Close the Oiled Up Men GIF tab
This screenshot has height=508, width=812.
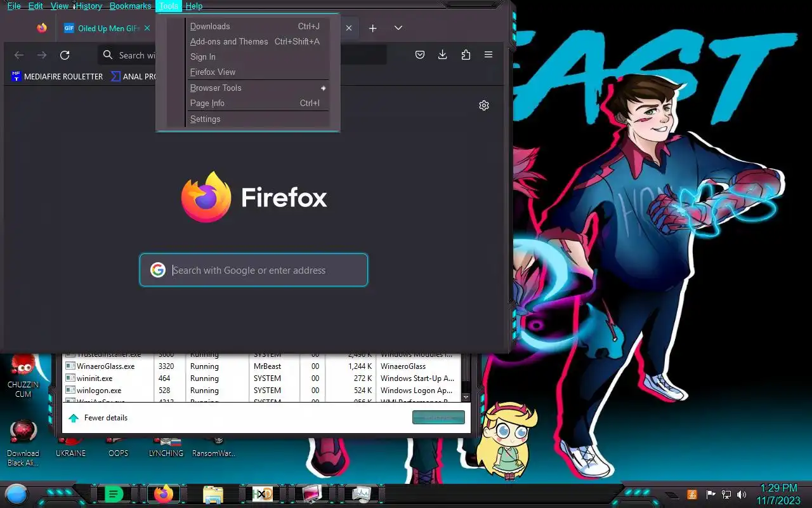point(147,28)
